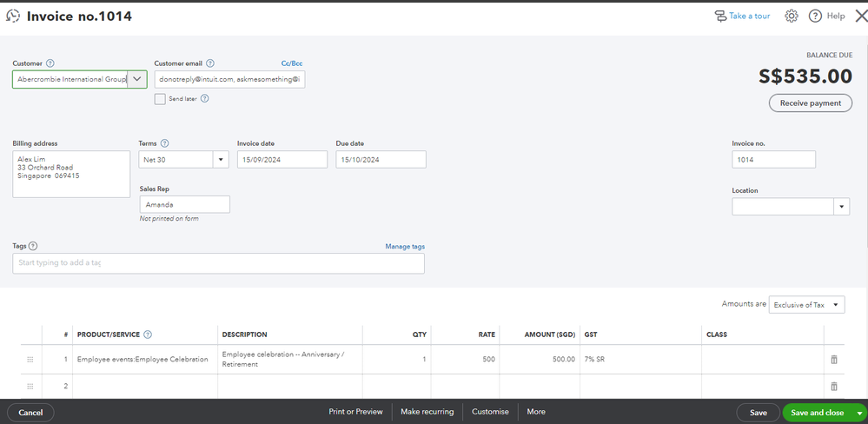
Task: Click the Help question mark icon
Action: (815, 16)
